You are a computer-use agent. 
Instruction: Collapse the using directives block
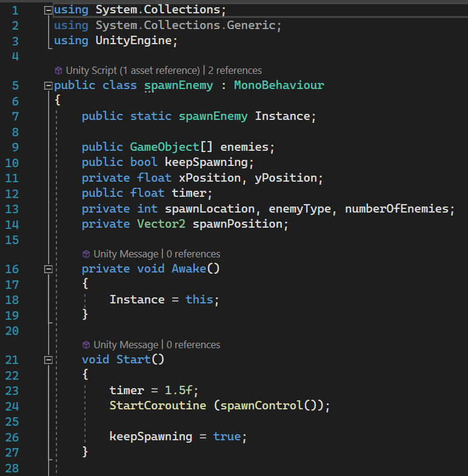(48, 10)
